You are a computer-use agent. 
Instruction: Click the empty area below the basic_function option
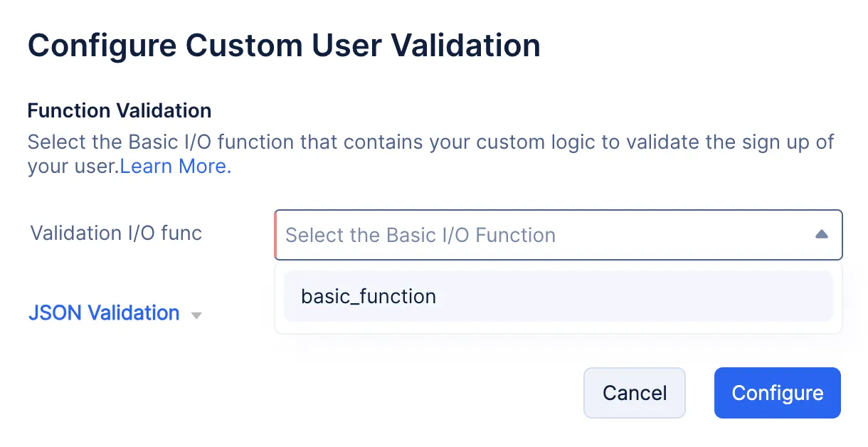click(x=558, y=327)
